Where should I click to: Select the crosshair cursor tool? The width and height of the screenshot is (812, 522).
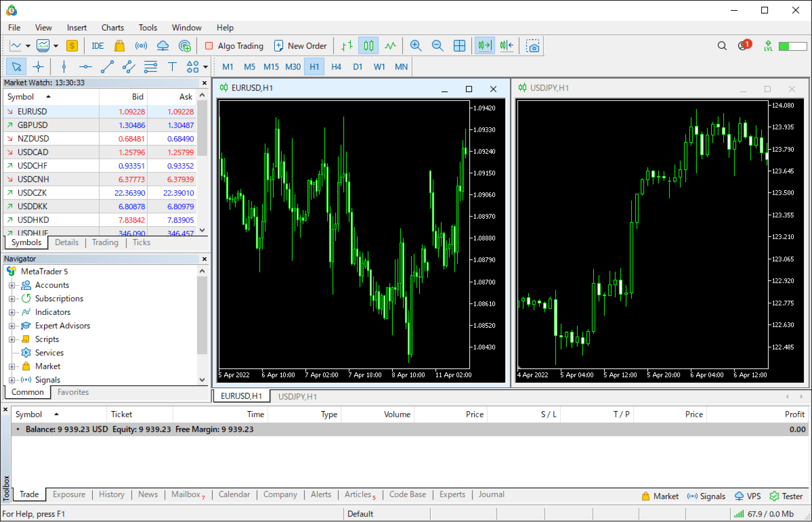click(38, 66)
